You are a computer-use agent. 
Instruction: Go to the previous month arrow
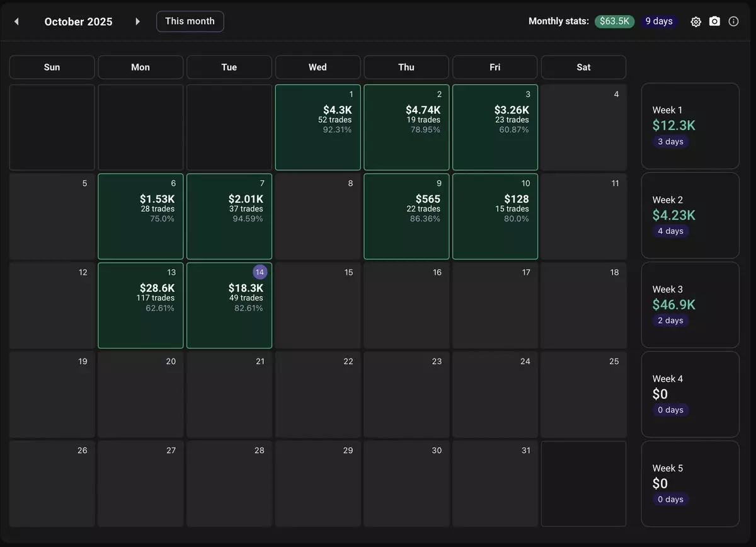[x=16, y=21]
